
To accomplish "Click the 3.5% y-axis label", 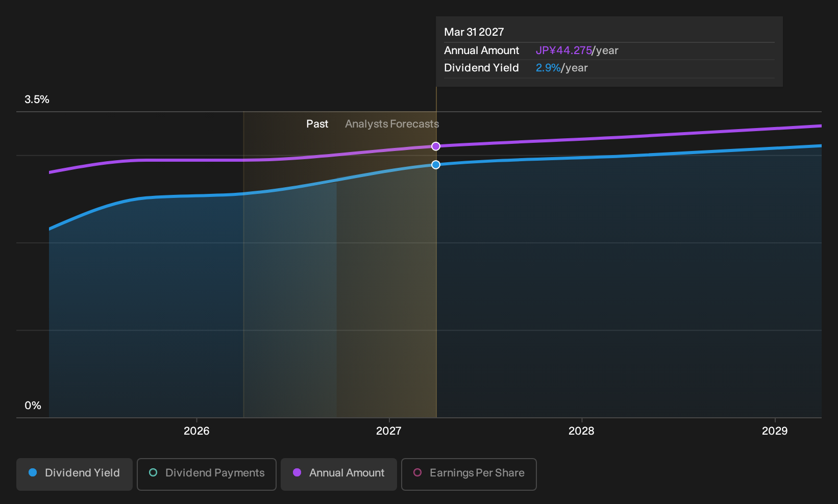I will (37, 99).
